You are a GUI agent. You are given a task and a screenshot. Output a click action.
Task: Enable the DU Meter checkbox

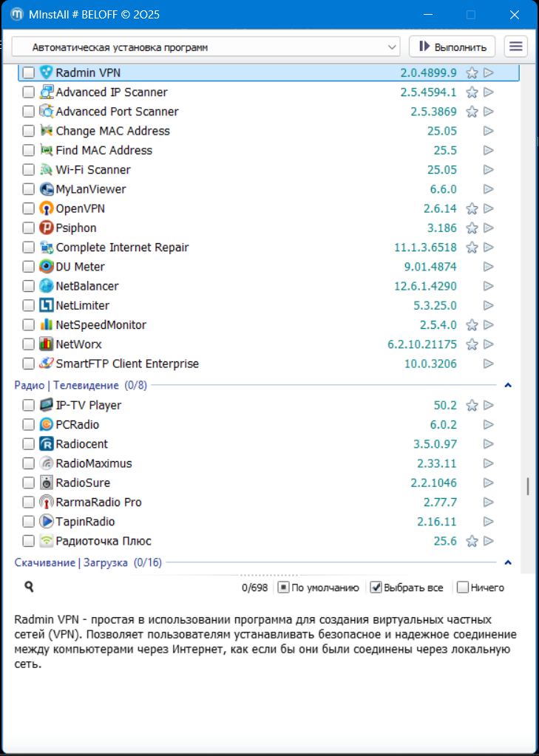point(28,267)
